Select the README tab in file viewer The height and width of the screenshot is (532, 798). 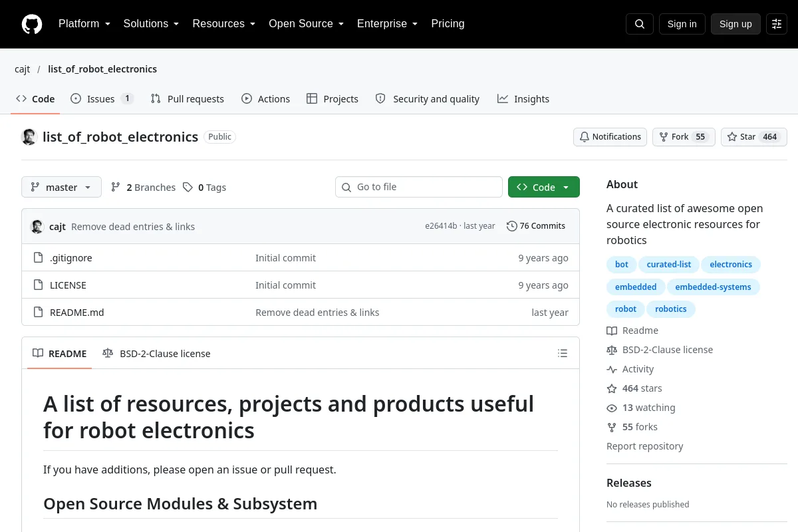tap(60, 354)
